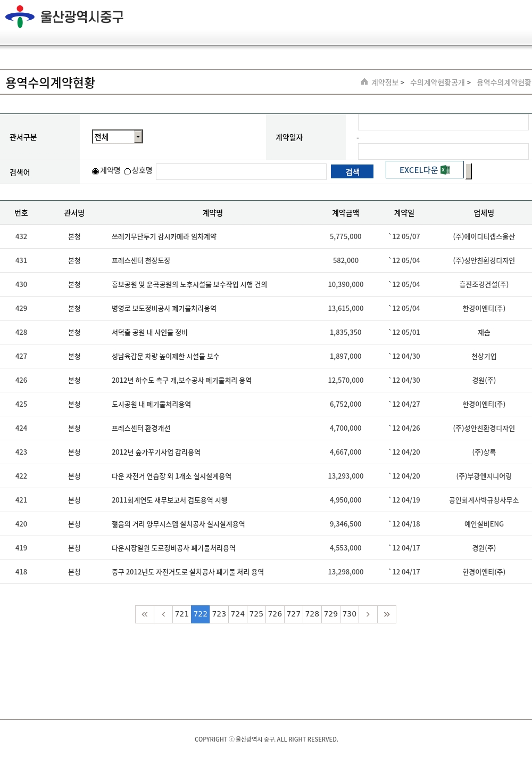Image resolution: width=532 pixels, height=773 pixels.
Task: Go to the first page with double-left arrow
Action: tap(145, 614)
